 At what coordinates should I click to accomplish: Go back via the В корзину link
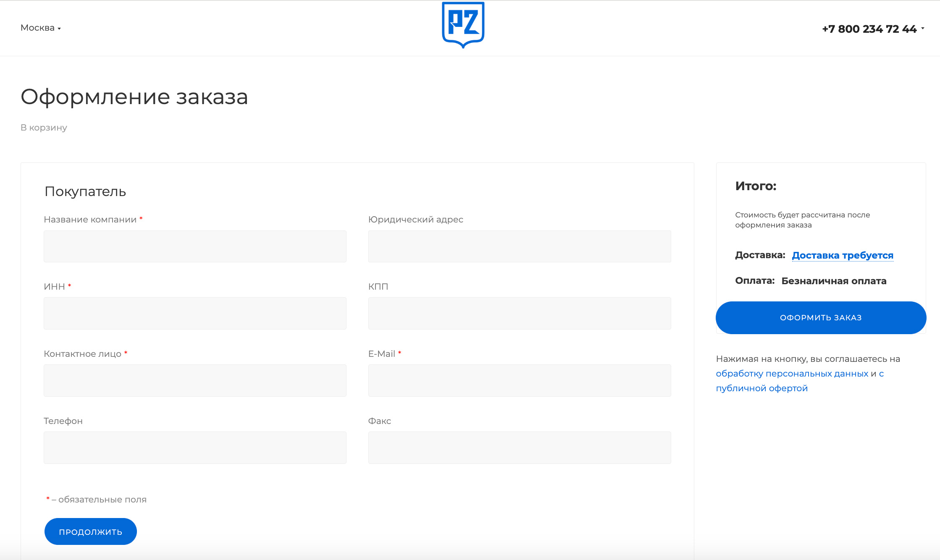tap(44, 128)
